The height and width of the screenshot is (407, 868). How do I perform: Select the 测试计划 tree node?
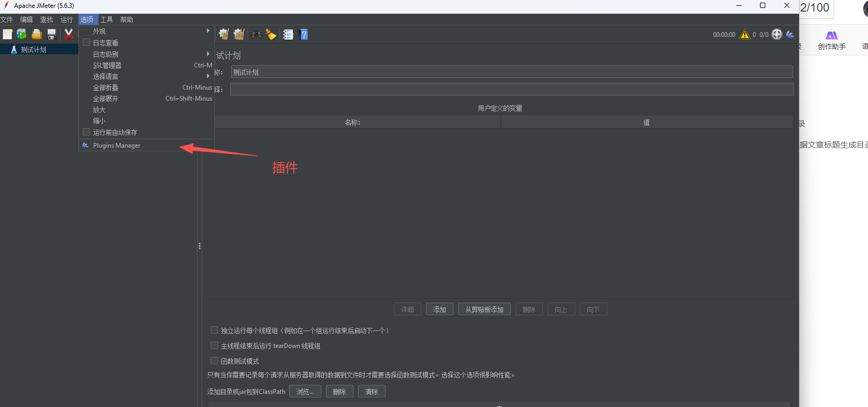coord(34,50)
